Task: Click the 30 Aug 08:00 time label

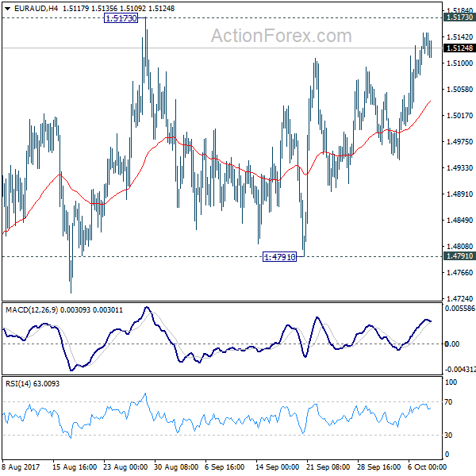Action: pos(176,466)
